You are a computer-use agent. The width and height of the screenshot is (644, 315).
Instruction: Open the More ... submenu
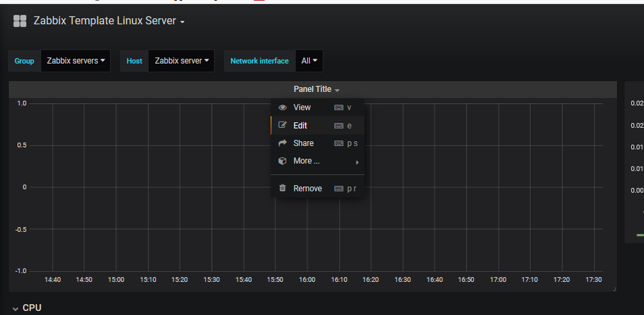click(317, 161)
